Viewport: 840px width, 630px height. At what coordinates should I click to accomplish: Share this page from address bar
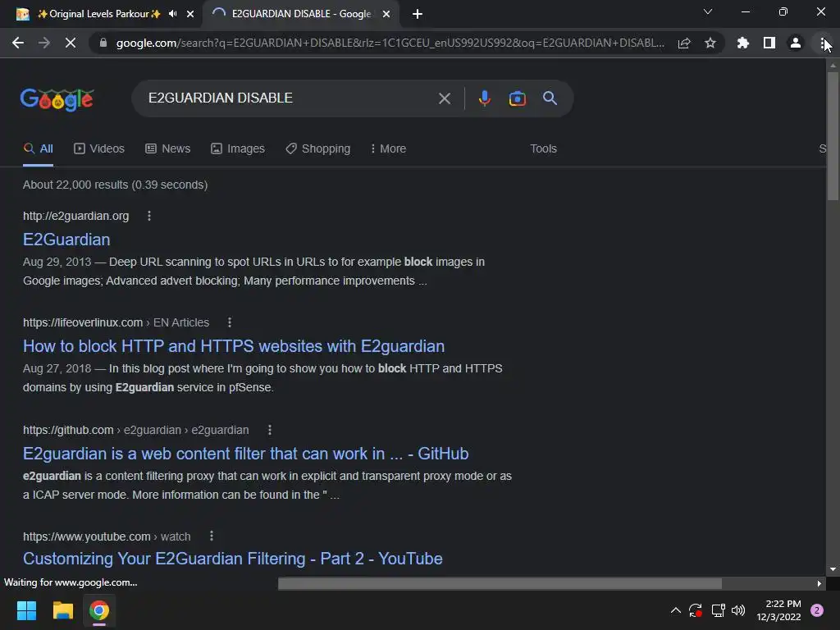pyautogui.click(x=684, y=43)
